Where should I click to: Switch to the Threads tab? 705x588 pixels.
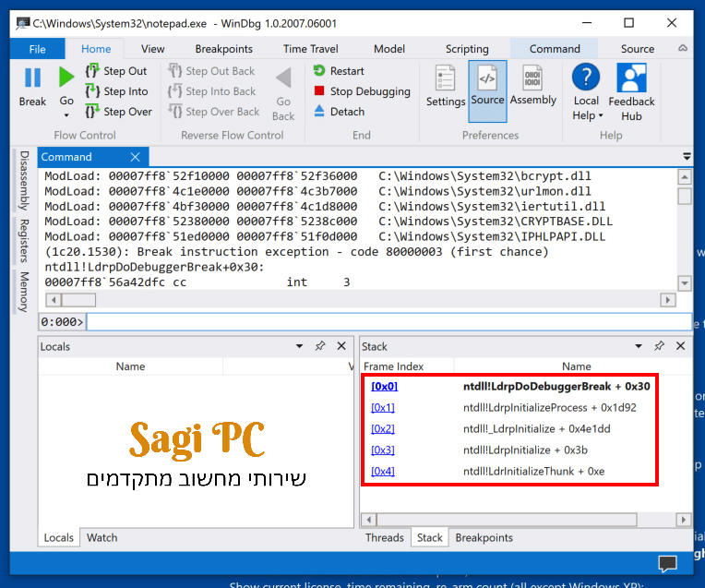(x=385, y=537)
